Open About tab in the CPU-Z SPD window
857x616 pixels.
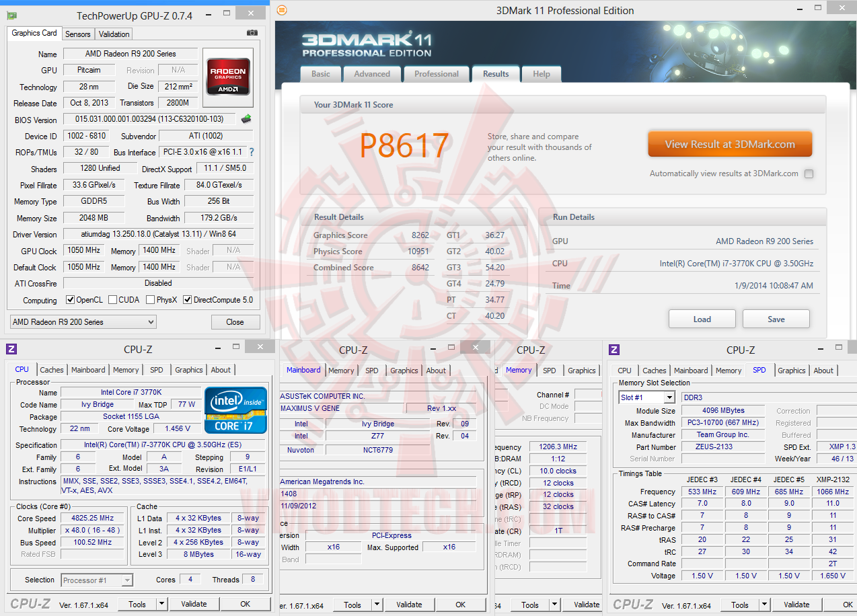pos(823,371)
